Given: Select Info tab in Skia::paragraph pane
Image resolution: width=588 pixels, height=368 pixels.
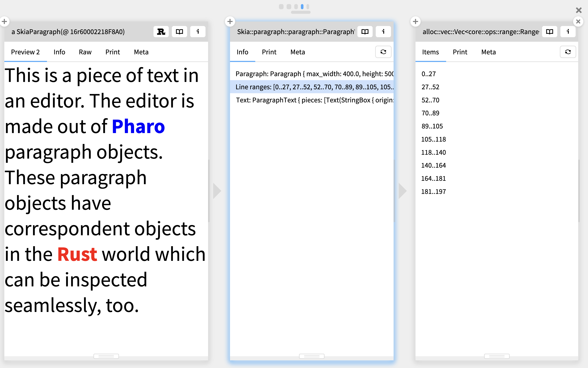Looking at the screenshot, I should (242, 52).
